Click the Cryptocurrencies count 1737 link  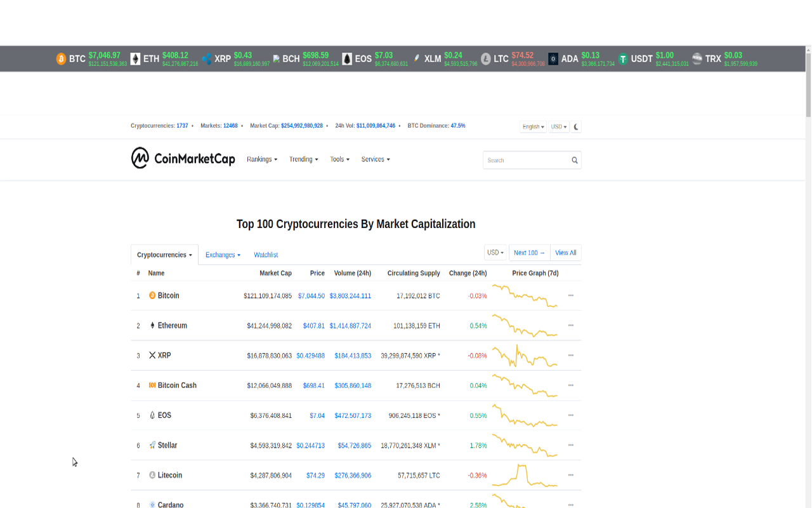coord(182,126)
